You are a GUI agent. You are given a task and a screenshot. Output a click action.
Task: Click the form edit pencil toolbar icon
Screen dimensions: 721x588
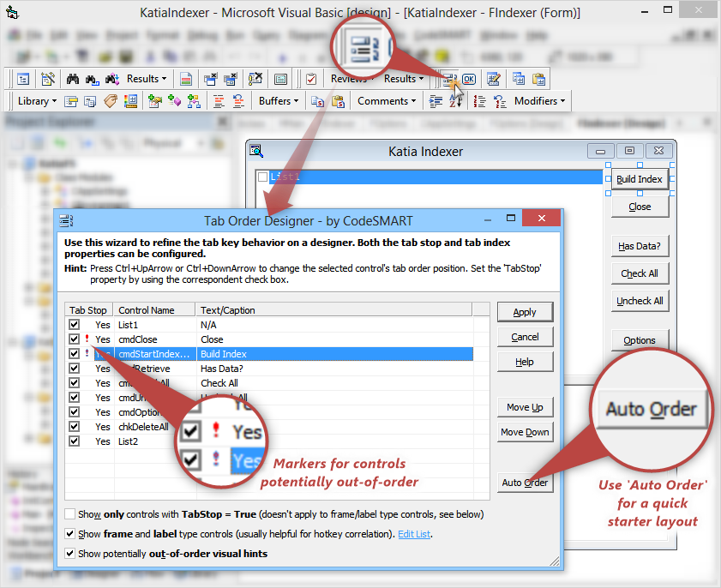point(494,79)
